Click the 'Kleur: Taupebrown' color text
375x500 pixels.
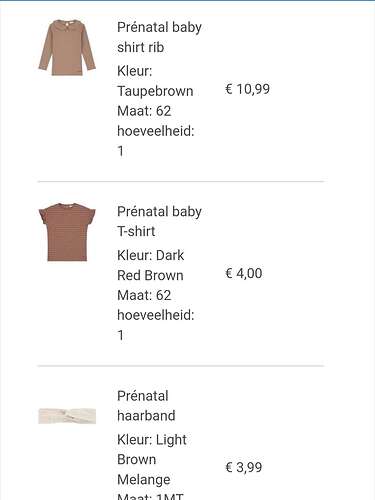point(155,81)
